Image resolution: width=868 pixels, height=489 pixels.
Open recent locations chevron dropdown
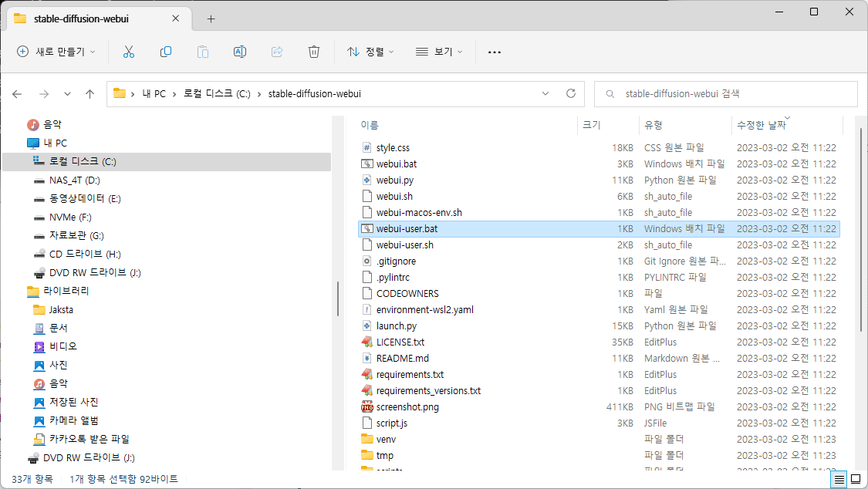[67, 94]
